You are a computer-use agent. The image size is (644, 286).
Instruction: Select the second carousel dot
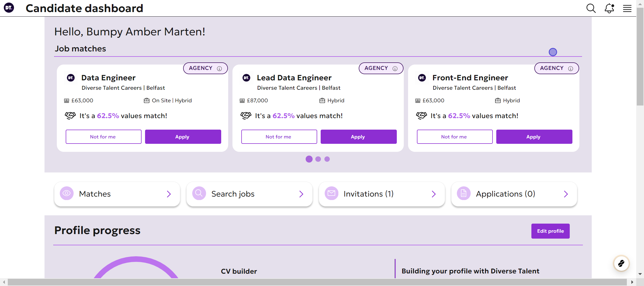point(318,159)
